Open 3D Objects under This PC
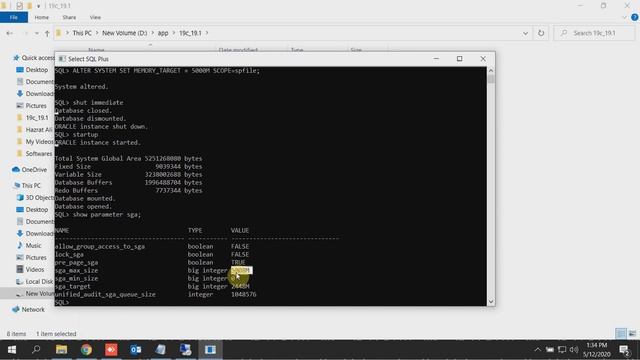The width and height of the screenshot is (640, 360). point(35,198)
